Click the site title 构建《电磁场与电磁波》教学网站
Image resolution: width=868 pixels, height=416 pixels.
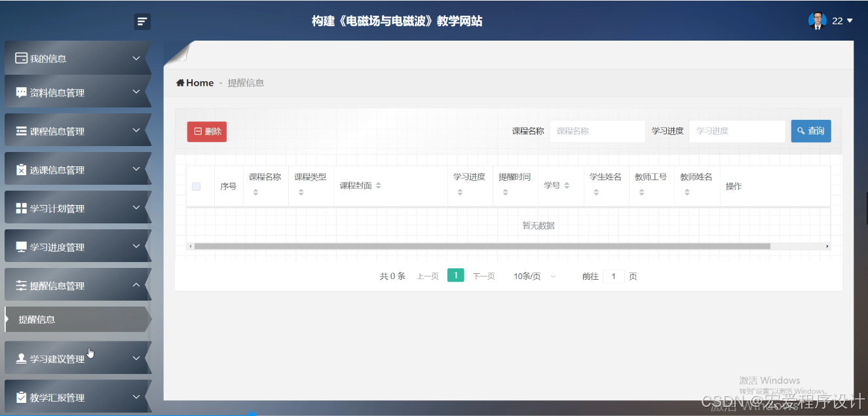397,21
